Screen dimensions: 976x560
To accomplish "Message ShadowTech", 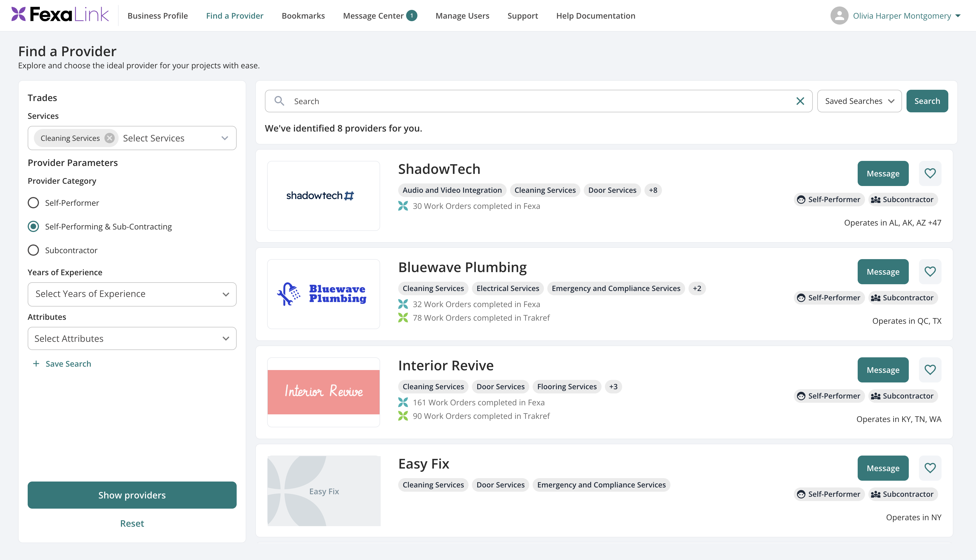I will [x=883, y=173].
